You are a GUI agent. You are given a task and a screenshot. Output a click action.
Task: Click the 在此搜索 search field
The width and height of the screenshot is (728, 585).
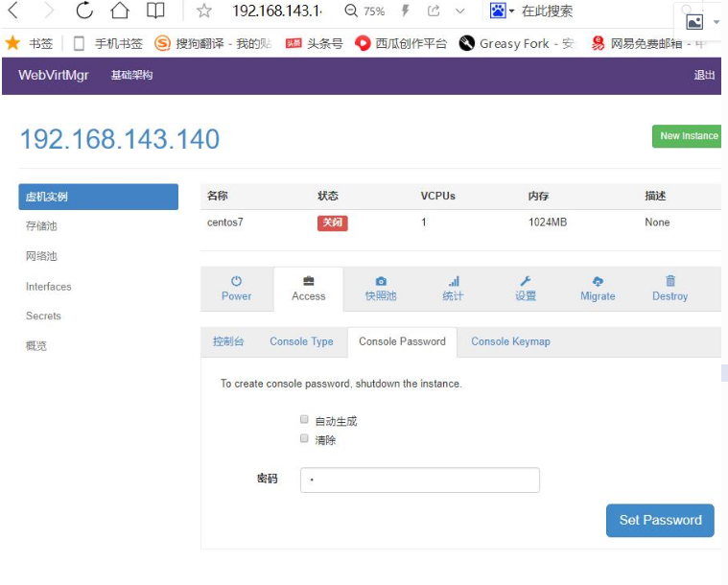click(x=547, y=11)
